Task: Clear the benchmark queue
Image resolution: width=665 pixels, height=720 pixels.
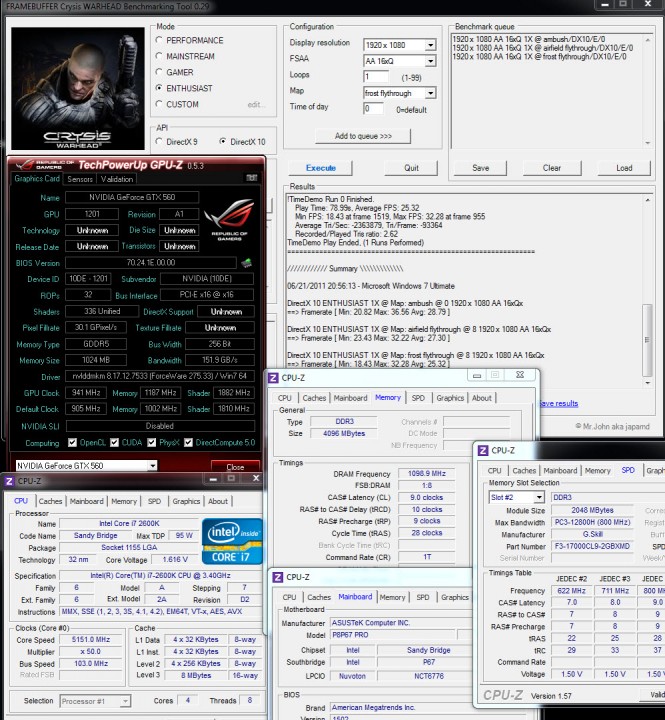Action: [552, 168]
